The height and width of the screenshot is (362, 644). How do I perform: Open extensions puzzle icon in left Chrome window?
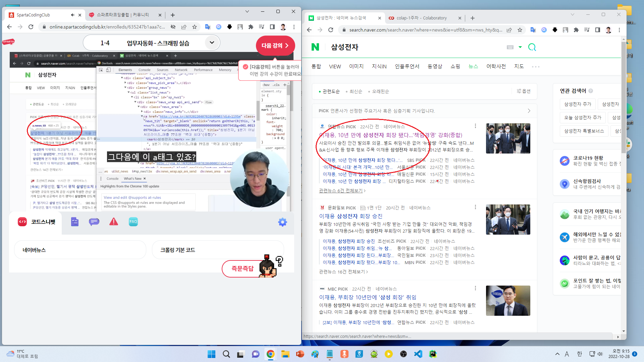click(251, 27)
